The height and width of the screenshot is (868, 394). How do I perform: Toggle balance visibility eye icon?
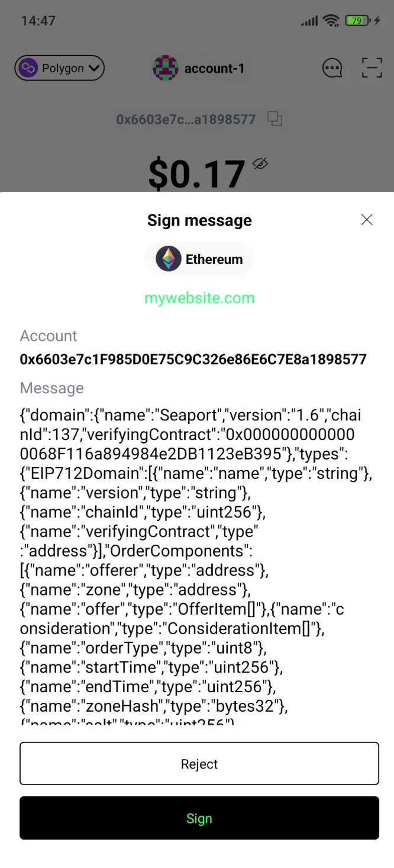260,164
